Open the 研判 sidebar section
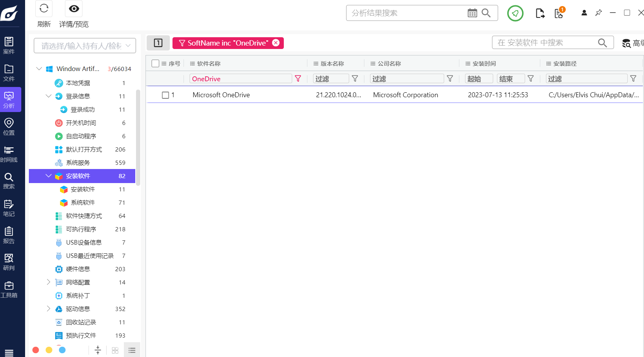644x357 pixels. (9, 262)
